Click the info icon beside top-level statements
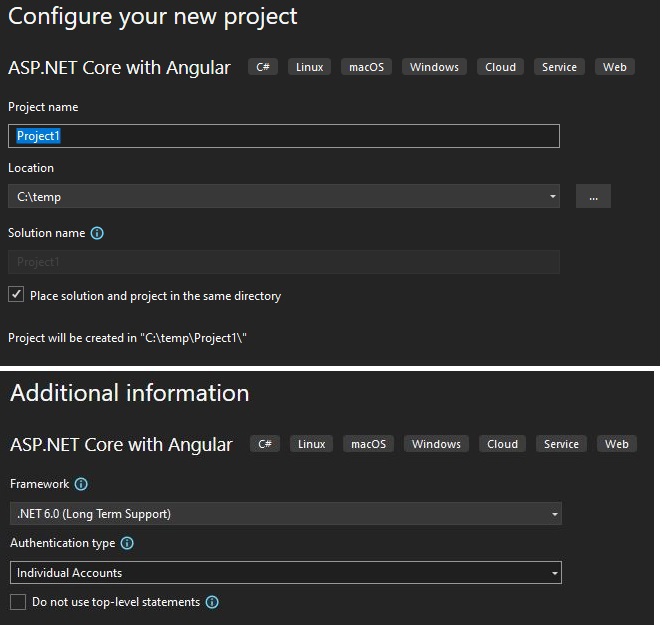Screen dimensions: 662x625 click(x=212, y=602)
